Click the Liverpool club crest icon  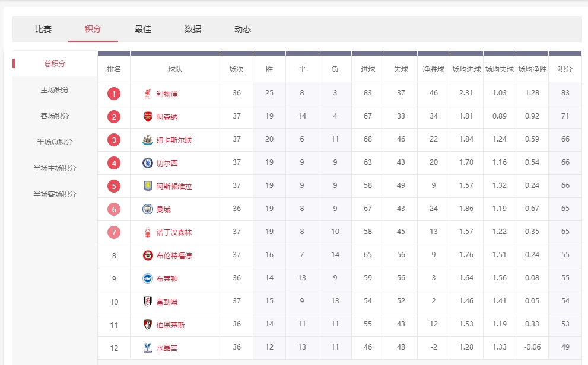147,94
